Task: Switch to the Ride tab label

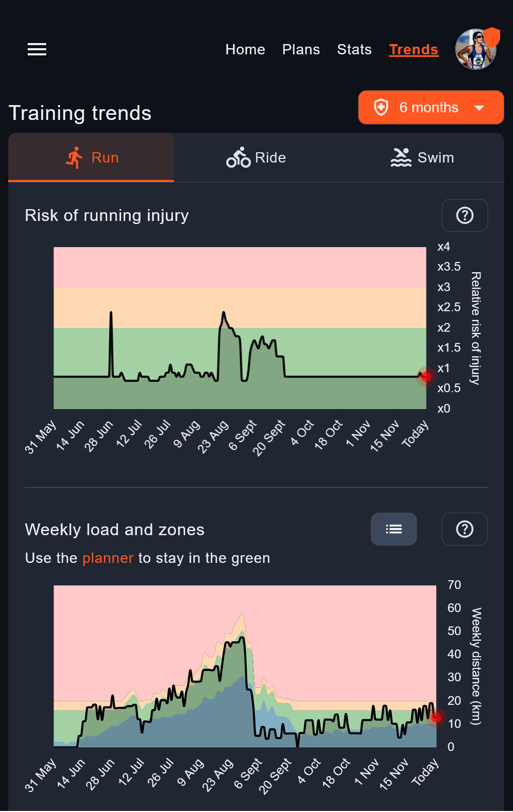Action: coord(270,158)
